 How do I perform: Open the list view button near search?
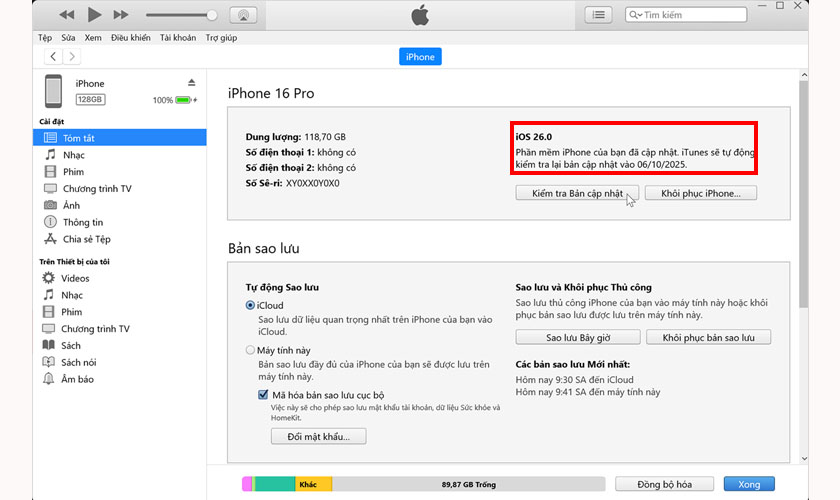coord(598,15)
